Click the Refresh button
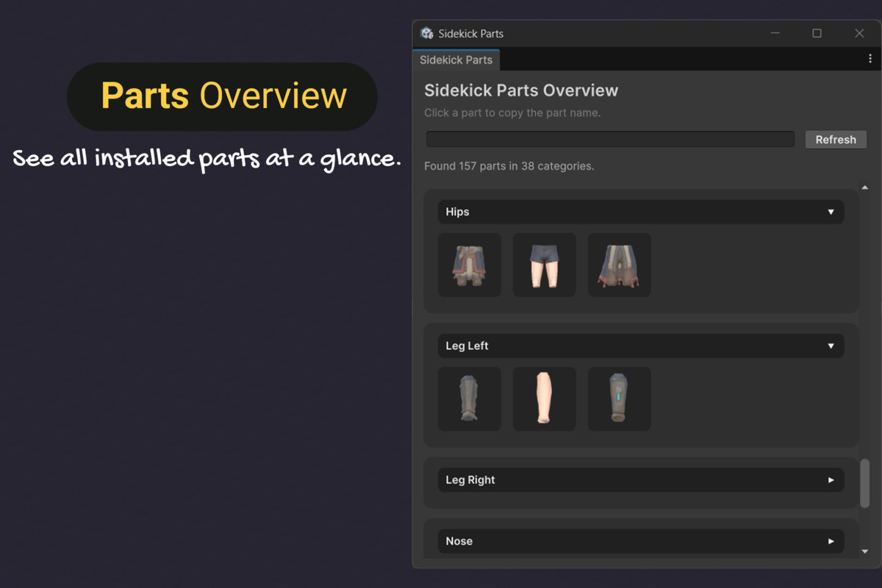This screenshot has height=588, width=882. pyautogui.click(x=836, y=139)
